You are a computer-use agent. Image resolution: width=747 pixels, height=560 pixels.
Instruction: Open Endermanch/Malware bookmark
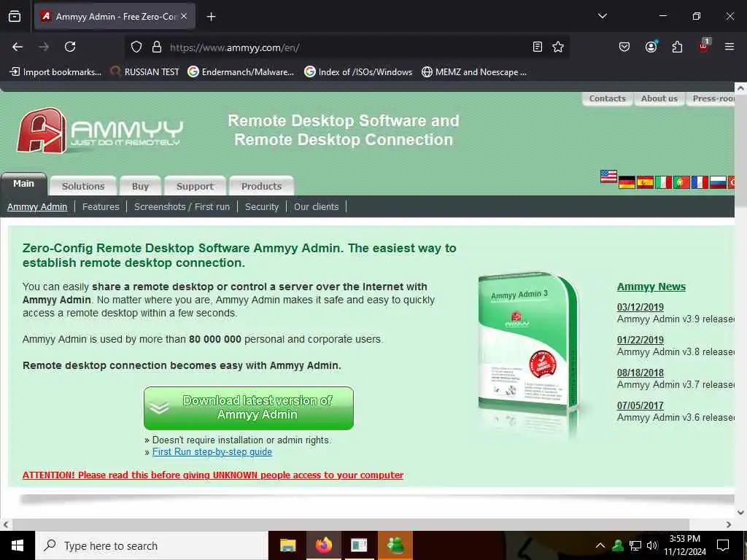(x=241, y=72)
